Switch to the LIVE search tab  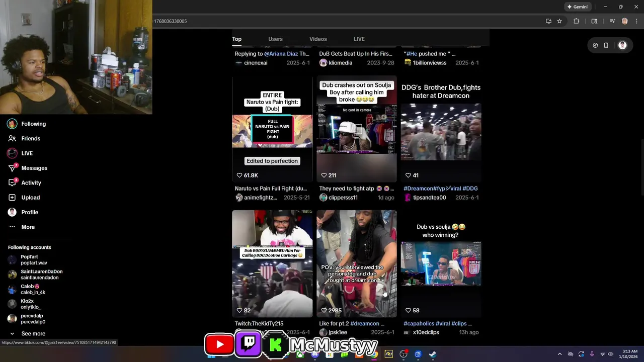(359, 39)
